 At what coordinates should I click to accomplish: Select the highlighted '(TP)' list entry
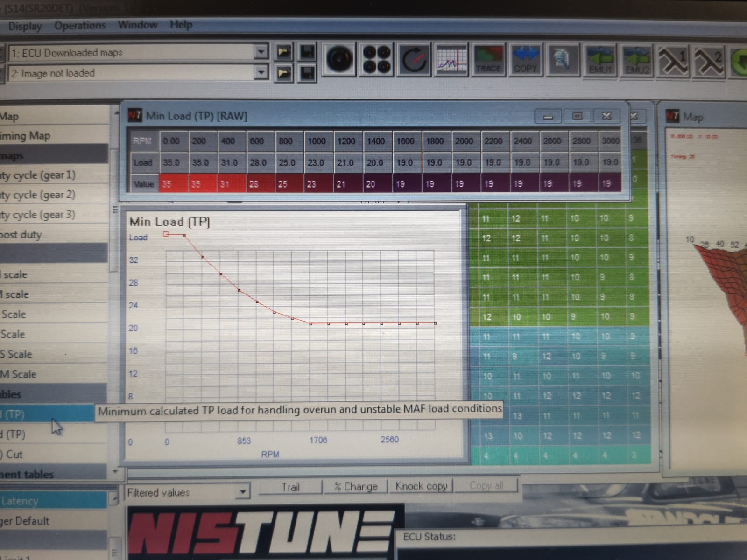click(x=47, y=414)
